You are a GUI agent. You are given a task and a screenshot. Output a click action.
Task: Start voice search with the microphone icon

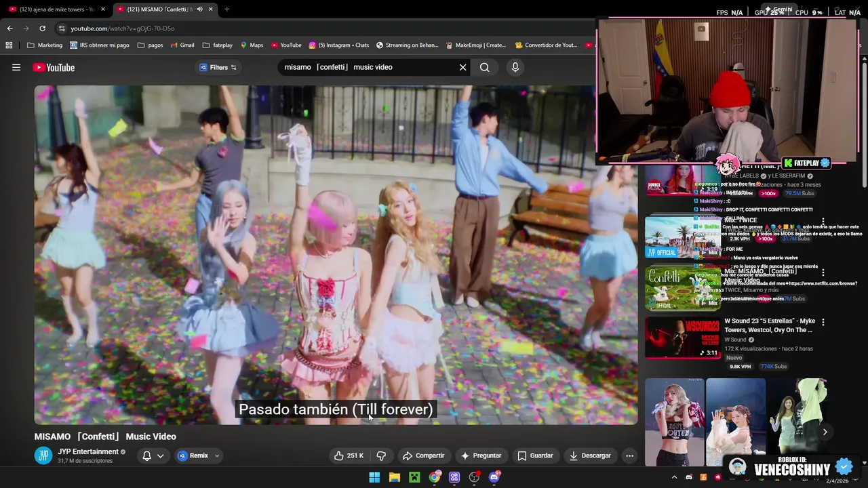pos(515,67)
